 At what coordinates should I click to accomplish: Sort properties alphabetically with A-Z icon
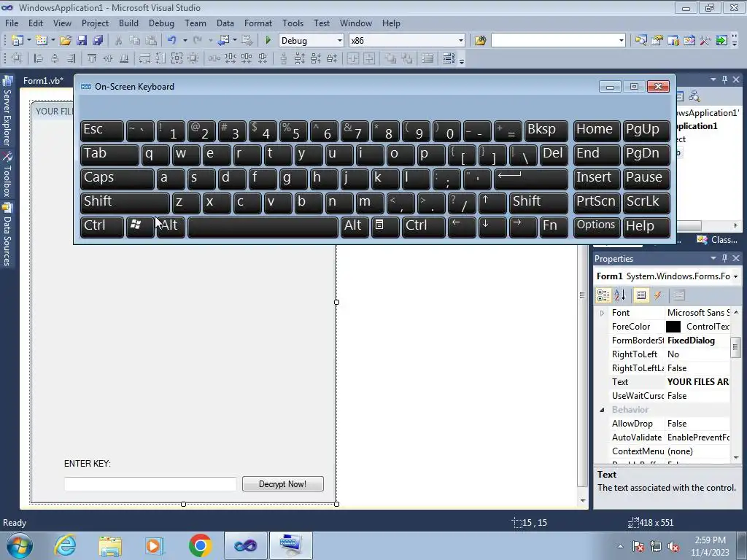click(x=619, y=295)
